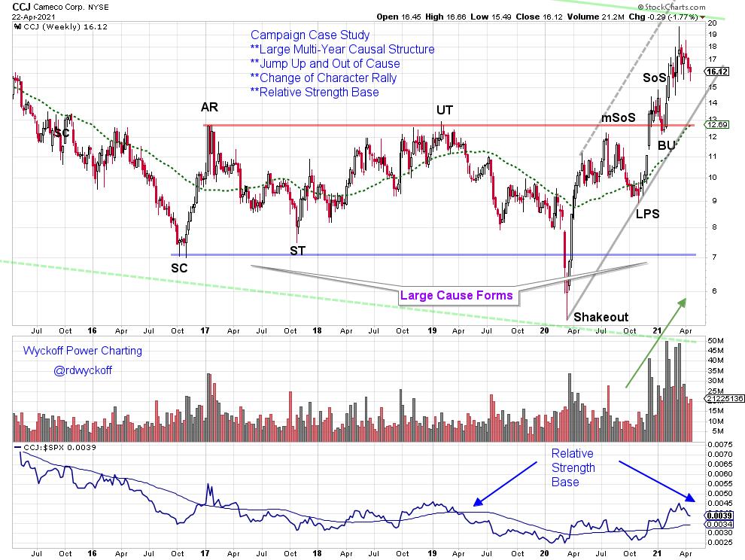Click the 0.0034 moving average value tag
This screenshot has height=560, width=745.
pyautogui.click(x=717, y=525)
